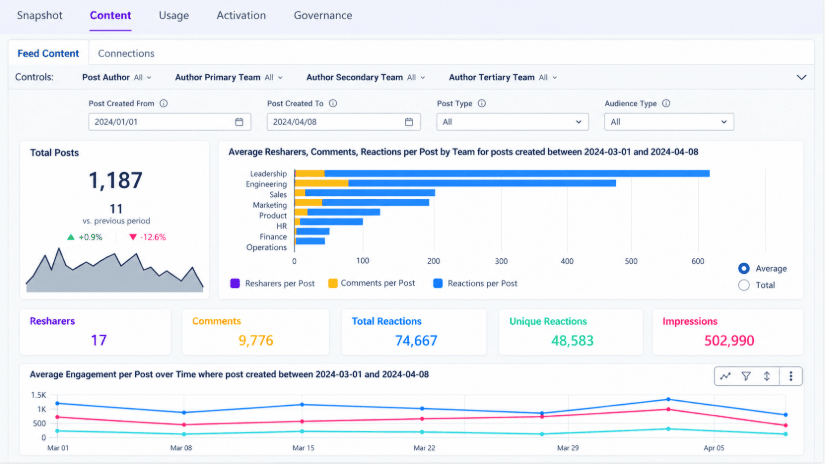Click the 'vs. previous period' text
The width and height of the screenshot is (825, 464).
click(116, 221)
